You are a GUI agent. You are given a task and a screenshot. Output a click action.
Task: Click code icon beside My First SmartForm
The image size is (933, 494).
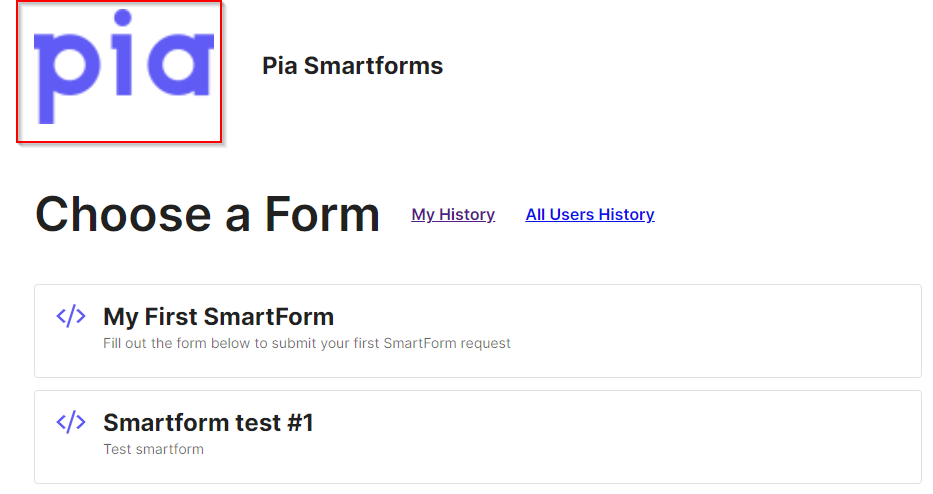coord(71,316)
